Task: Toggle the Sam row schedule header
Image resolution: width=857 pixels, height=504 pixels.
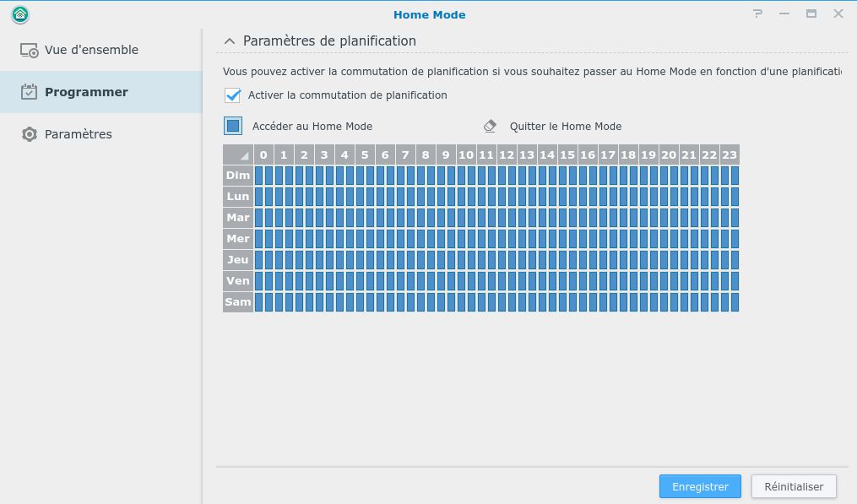Action: (x=238, y=302)
